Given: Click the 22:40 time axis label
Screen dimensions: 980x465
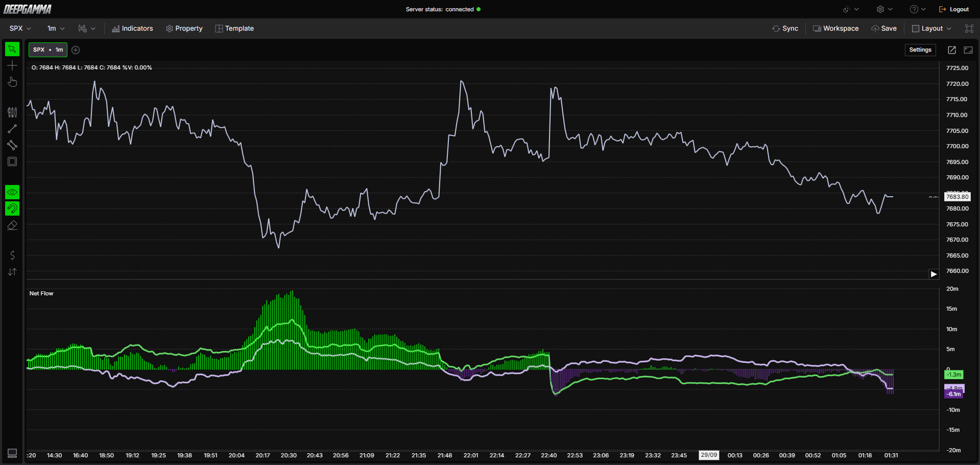Looking at the screenshot, I should coord(549,455).
